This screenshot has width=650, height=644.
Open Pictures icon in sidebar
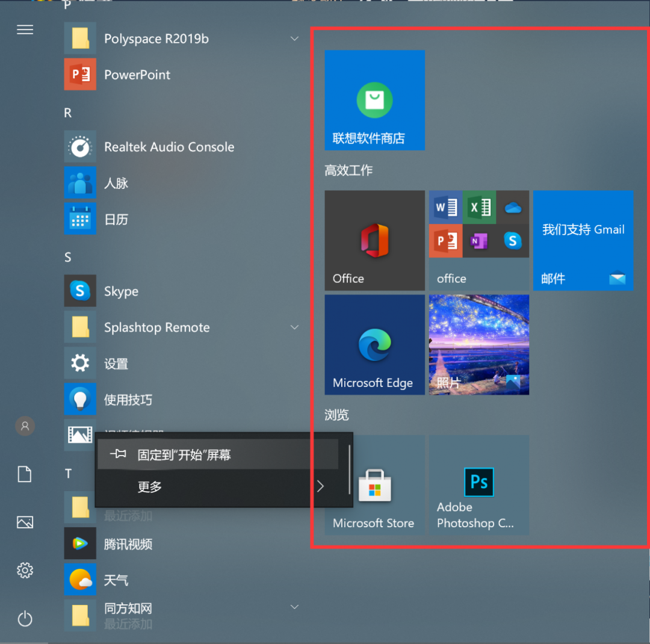tap(25, 522)
